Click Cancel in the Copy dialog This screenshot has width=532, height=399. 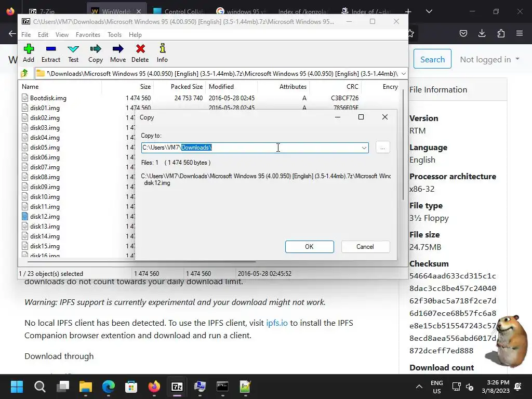coord(365,247)
